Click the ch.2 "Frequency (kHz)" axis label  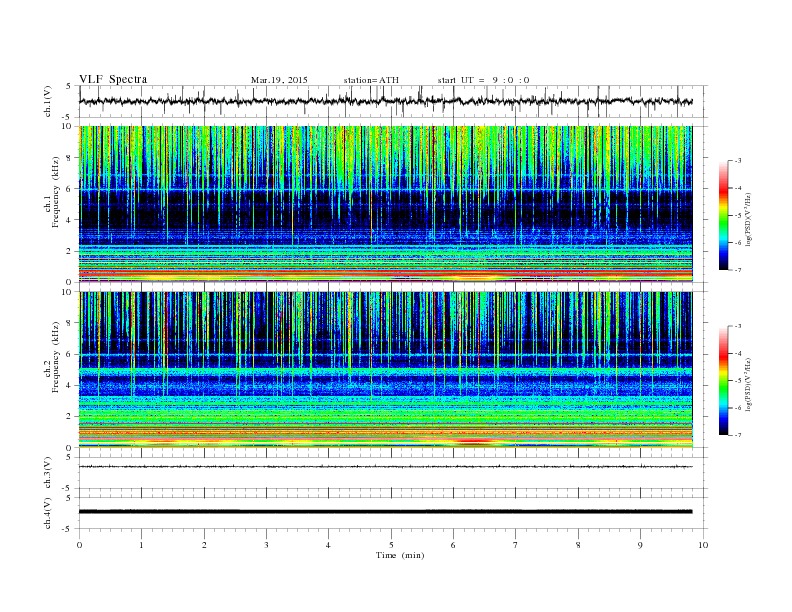pyautogui.click(x=56, y=356)
